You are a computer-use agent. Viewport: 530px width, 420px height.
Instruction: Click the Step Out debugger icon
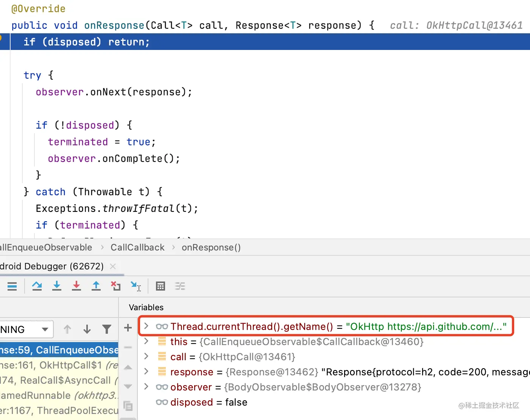point(96,286)
